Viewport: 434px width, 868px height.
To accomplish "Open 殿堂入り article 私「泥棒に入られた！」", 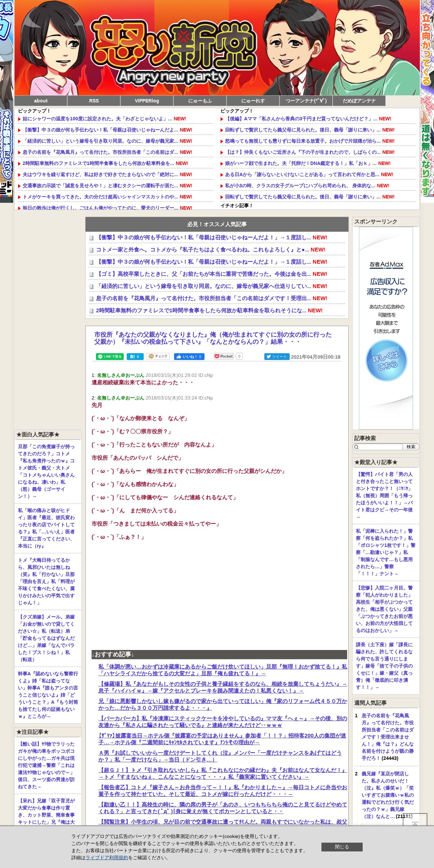I will coord(386,552).
